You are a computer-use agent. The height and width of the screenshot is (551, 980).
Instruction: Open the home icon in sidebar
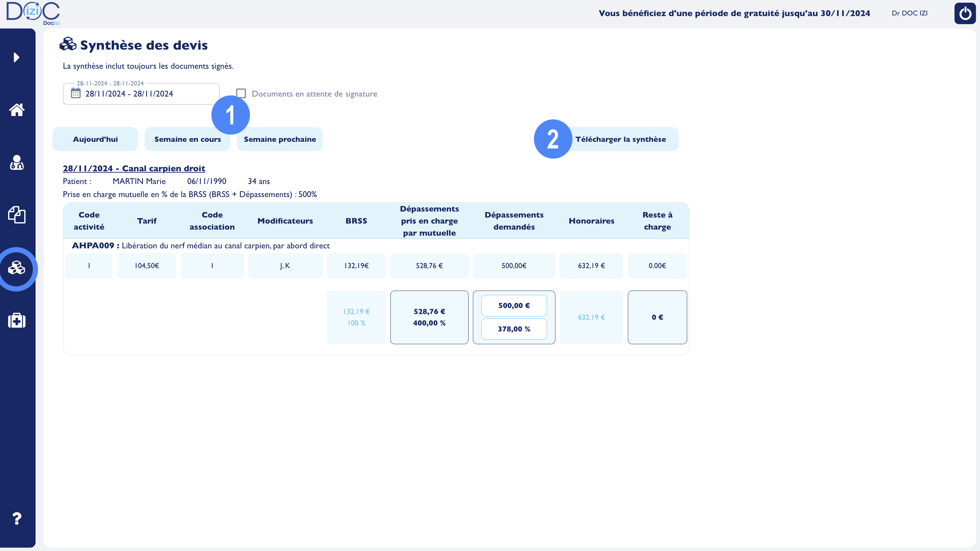[17, 110]
